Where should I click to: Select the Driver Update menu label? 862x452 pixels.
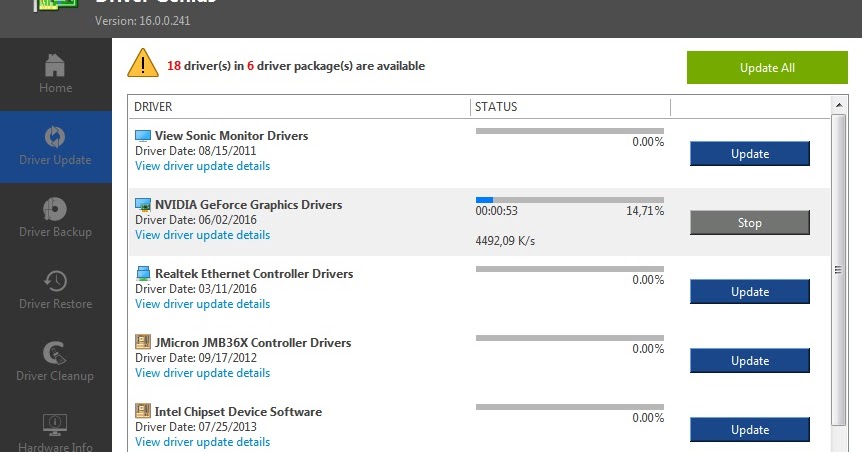point(55,160)
